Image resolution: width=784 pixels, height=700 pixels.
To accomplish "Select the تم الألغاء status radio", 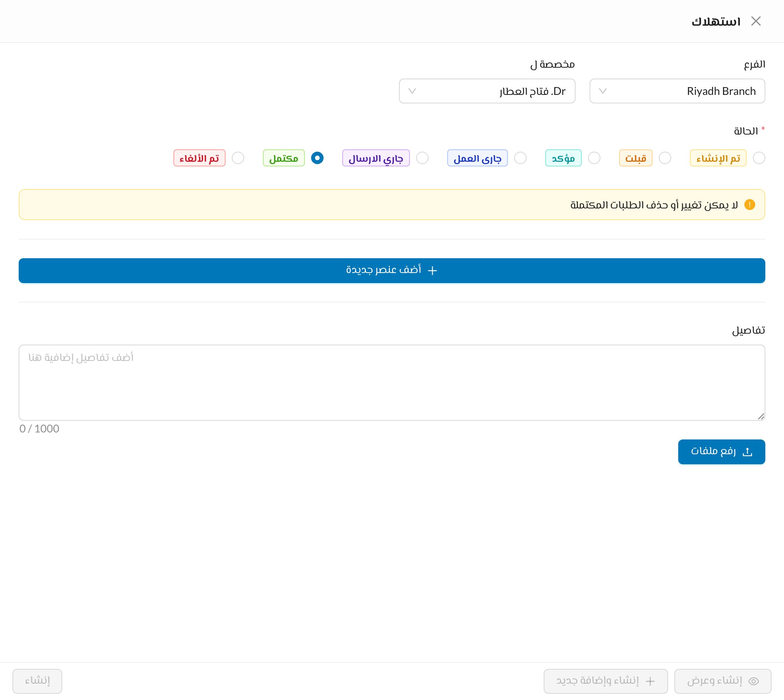I will (x=238, y=158).
